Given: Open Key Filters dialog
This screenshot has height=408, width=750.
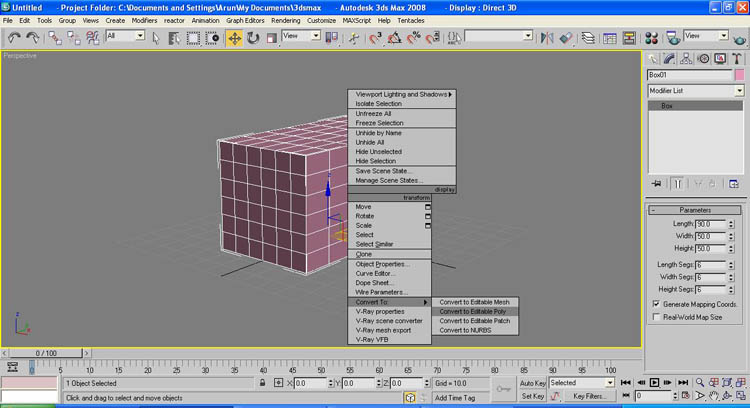Looking at the screenshot, I should coord(589,396).
